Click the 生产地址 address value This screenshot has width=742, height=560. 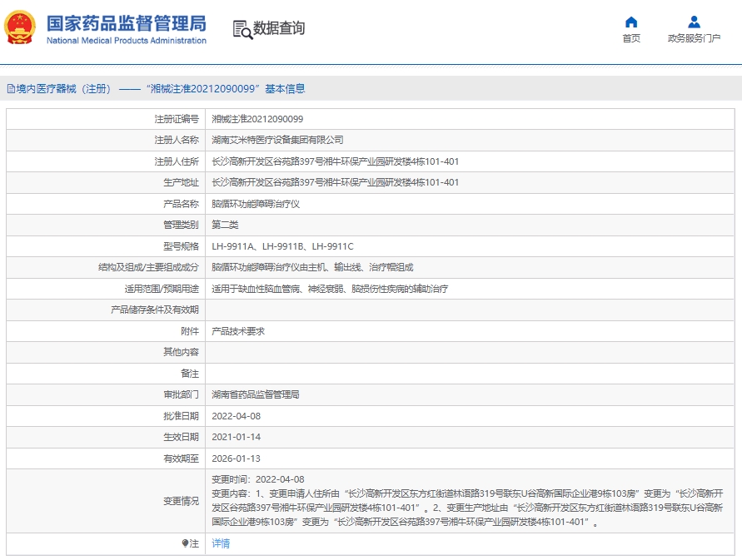click(335, 182)
